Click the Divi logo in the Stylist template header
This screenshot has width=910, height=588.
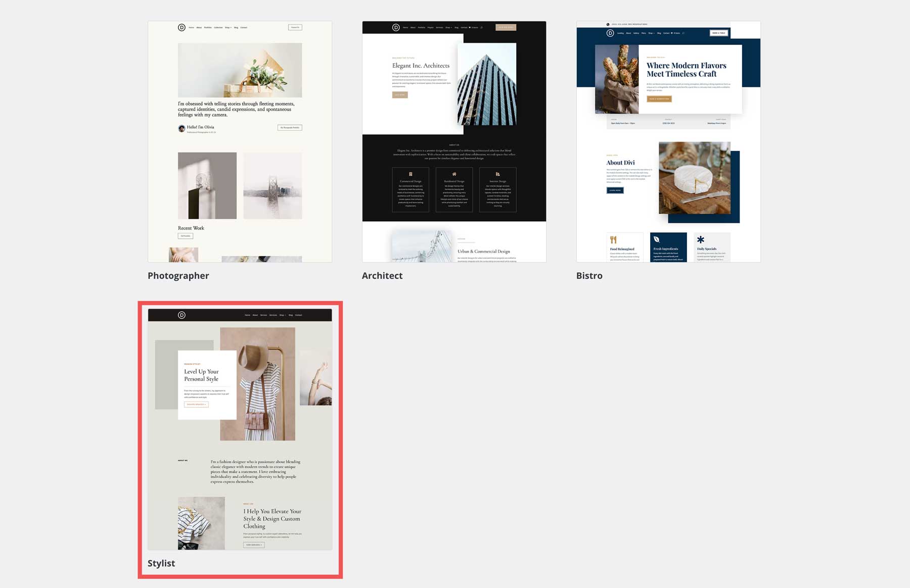182,315
